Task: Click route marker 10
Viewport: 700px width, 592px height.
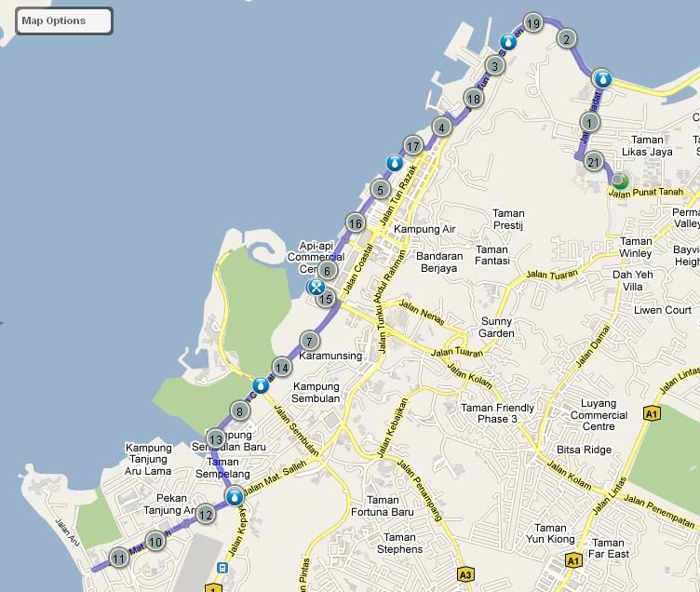Action: point(155,542)
